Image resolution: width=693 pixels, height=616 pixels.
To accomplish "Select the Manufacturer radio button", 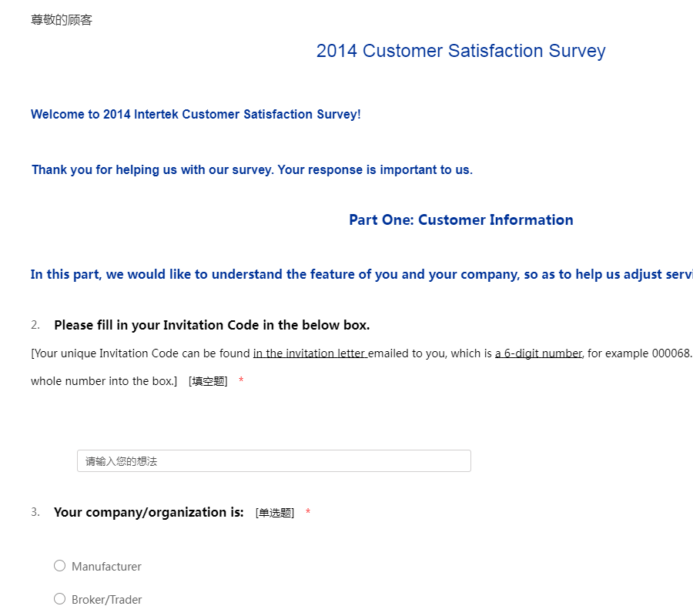I will pyautogui.click(x=60, y=566).
